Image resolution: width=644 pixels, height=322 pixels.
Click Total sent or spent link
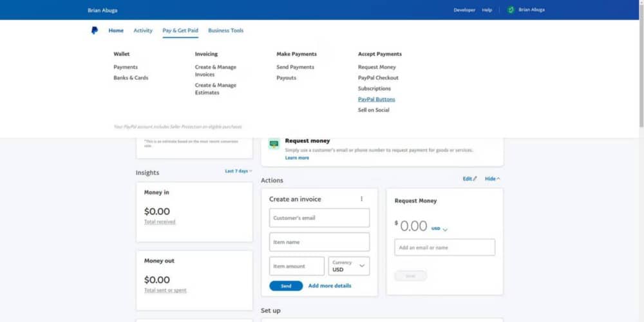165,290
